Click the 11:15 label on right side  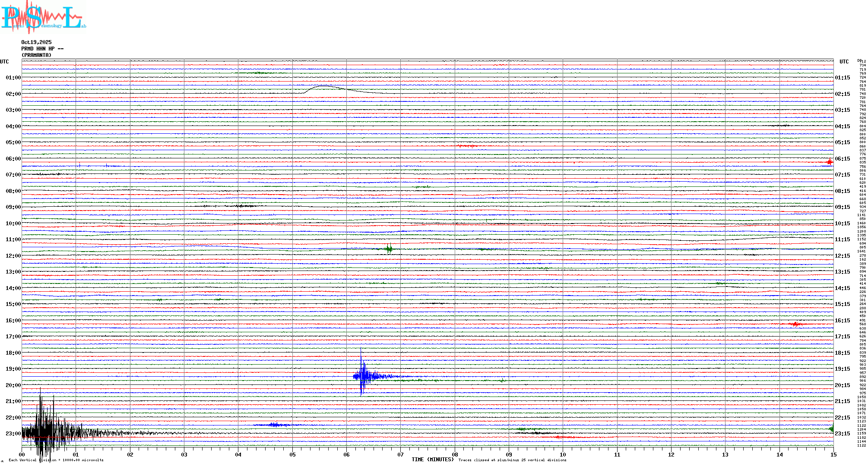click(842, 239)
